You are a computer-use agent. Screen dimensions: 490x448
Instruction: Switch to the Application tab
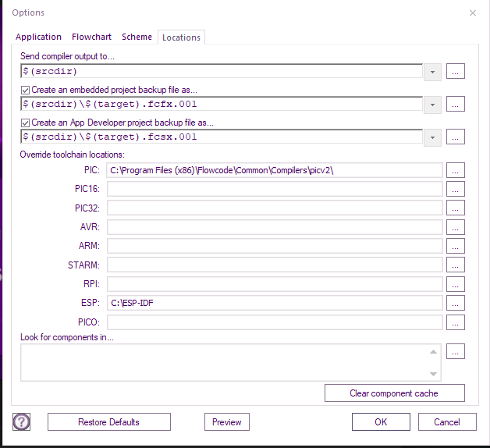(38, 37)
